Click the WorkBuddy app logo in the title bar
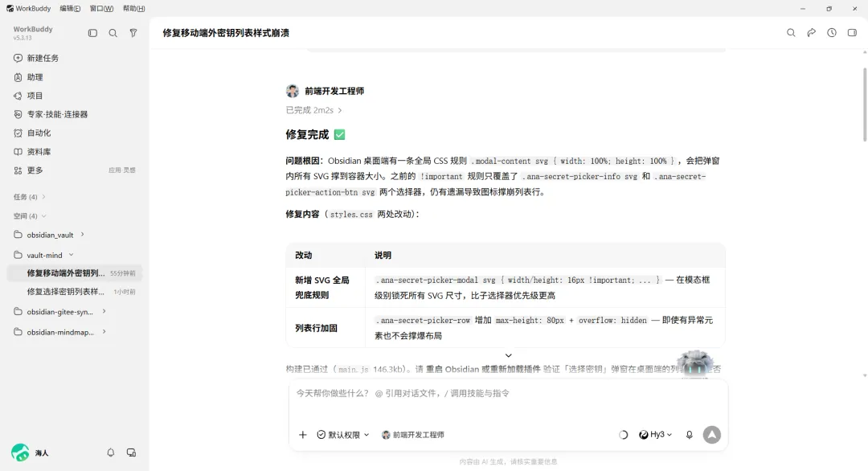This screenshot has width=868, height=471. tap(10, 8)
